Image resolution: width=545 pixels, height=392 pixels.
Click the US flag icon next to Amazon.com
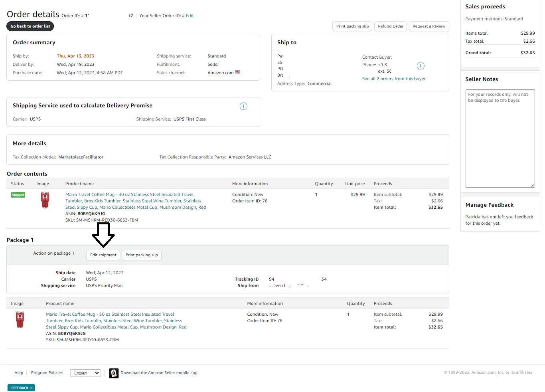tap(238, 72)
